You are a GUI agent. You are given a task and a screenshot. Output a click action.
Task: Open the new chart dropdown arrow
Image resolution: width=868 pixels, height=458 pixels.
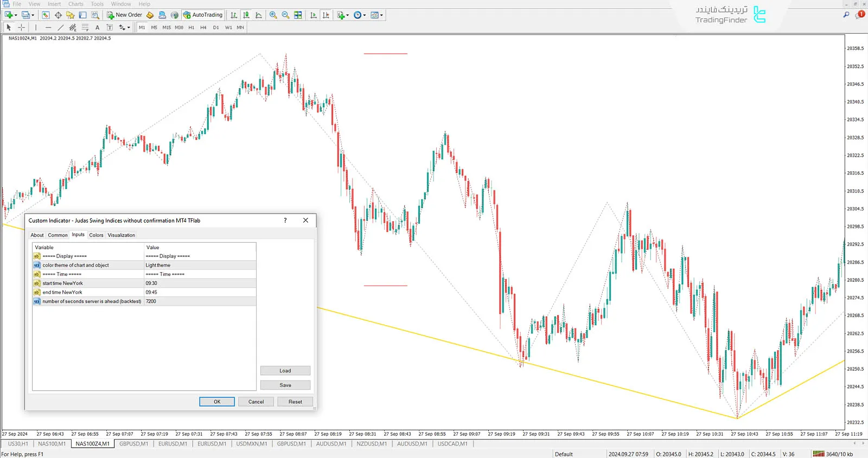coord(16,15)
